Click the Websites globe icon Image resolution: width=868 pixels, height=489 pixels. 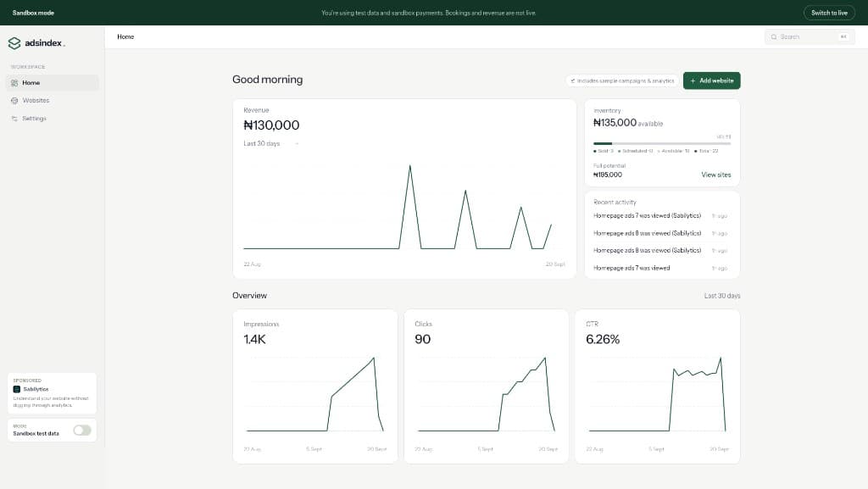coord(14,101)
